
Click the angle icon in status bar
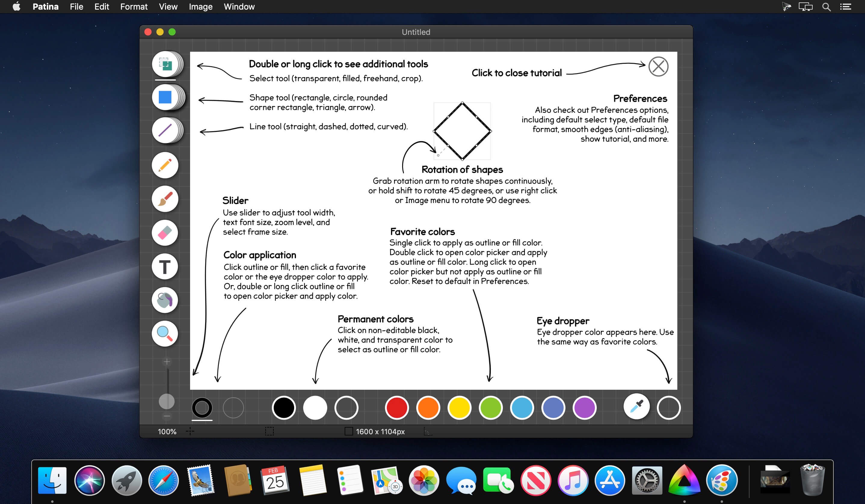pos(427,432)
